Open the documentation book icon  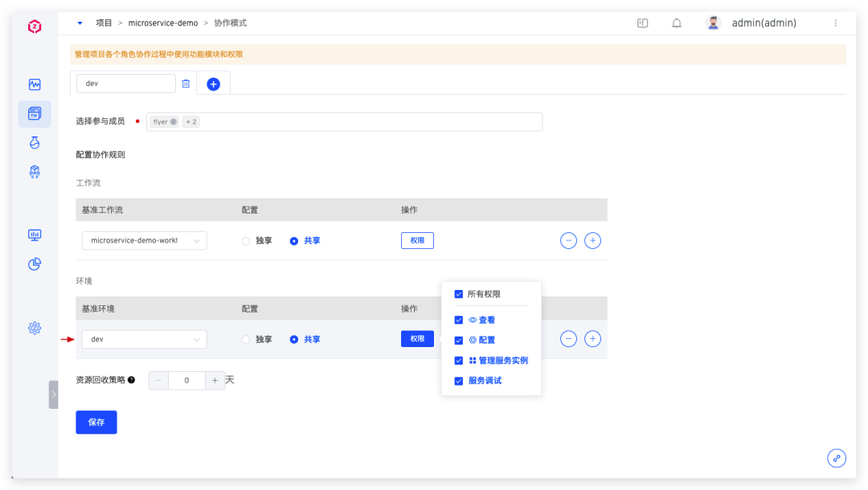click(x=642, y=23)
